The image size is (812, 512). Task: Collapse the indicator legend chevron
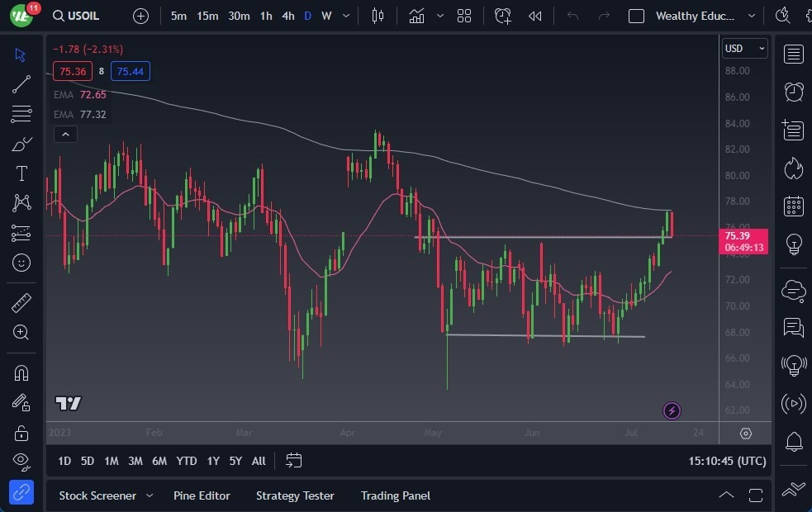(x=65, y=134)
